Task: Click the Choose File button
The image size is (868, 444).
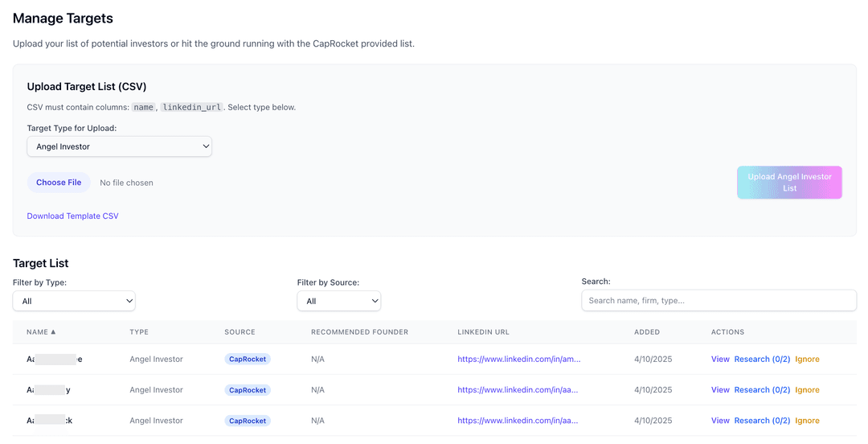Action: [59, 183]
